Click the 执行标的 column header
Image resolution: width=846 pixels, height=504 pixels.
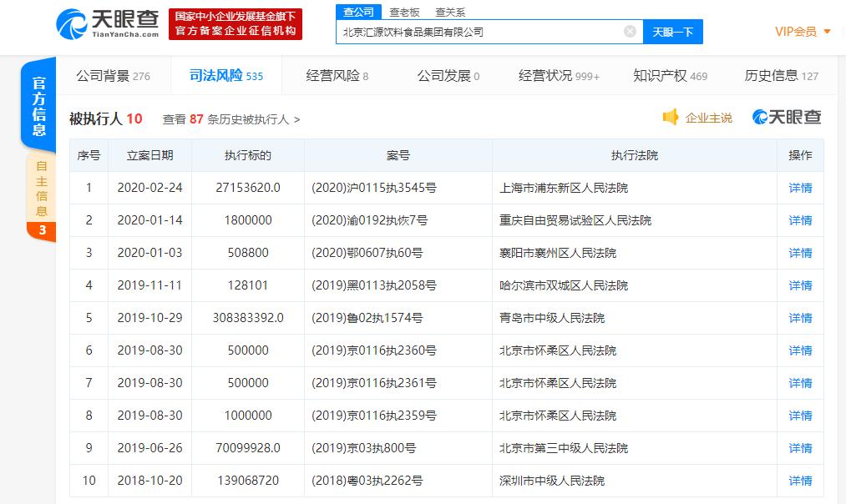pos(248,155)
